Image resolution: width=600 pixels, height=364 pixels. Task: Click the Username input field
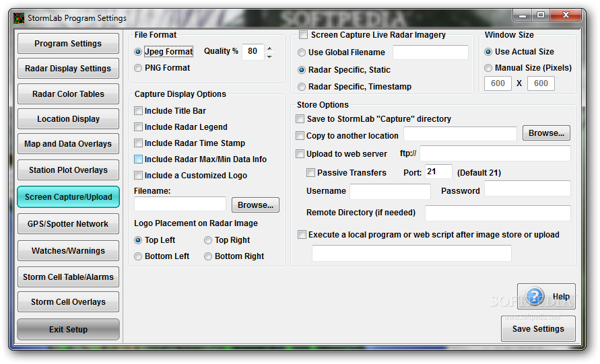point(391,192)
